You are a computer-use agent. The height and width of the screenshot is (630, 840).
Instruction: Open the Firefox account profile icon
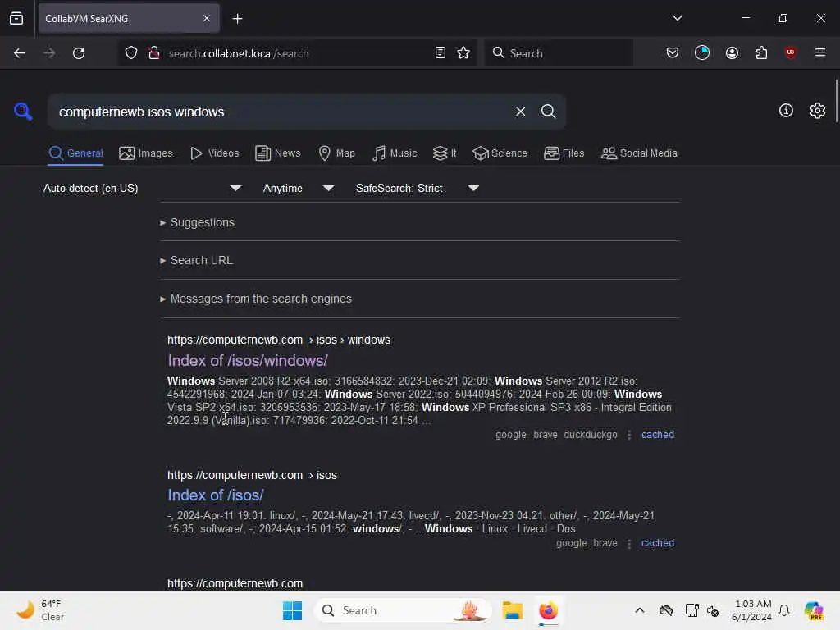pos(732,53)
